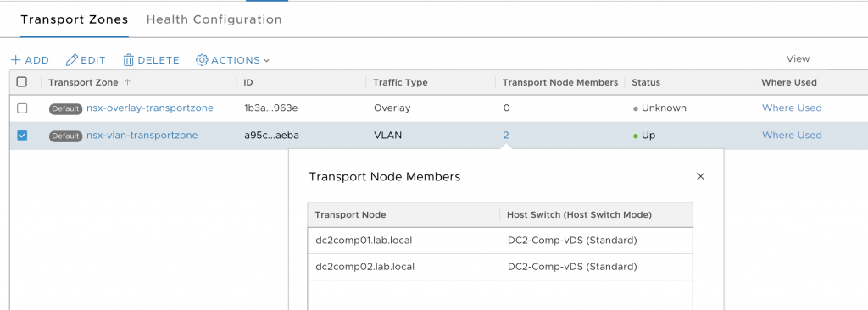Click the ADD plus icon

point(16,60)
